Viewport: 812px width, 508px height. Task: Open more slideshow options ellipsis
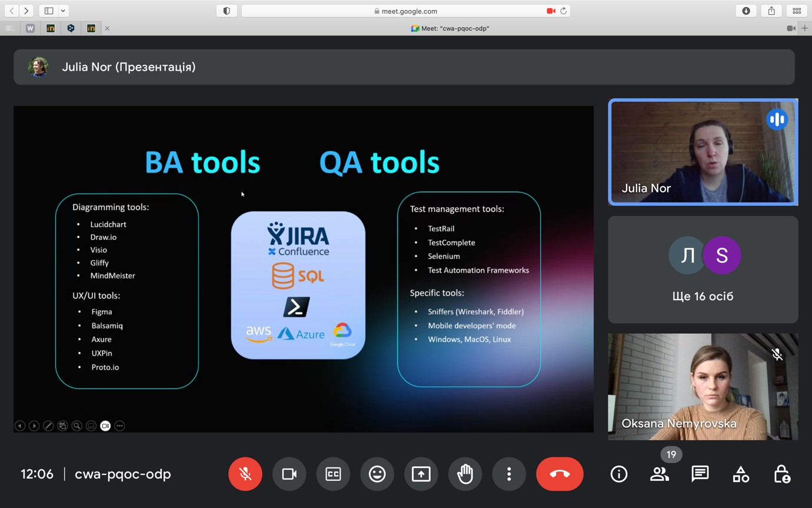[119, 426]
